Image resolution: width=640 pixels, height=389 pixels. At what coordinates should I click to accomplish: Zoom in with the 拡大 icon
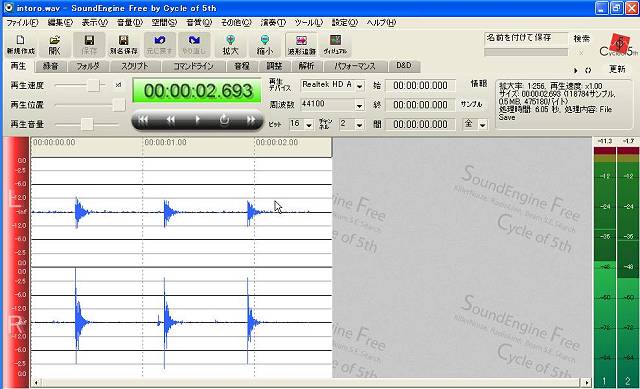pos(230,44)
